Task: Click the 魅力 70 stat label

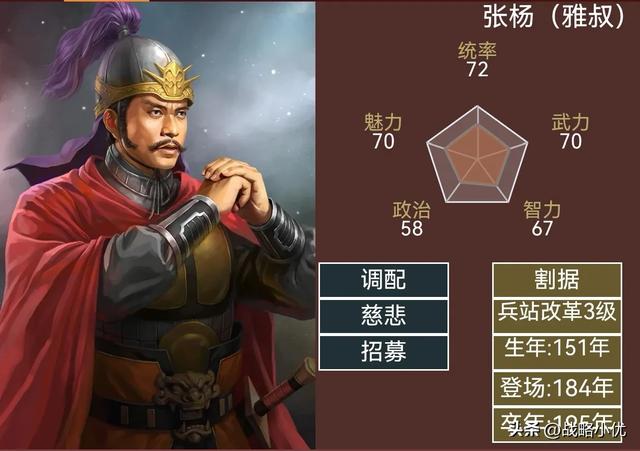Action: [x=383, y=131]
